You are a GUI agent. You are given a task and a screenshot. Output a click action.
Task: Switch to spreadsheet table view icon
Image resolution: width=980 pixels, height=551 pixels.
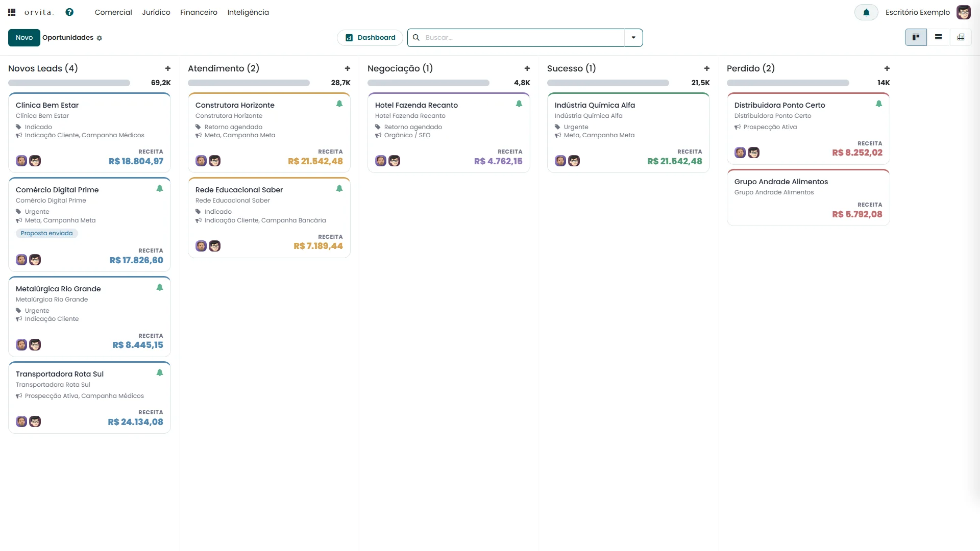click(x=961, y=37)
